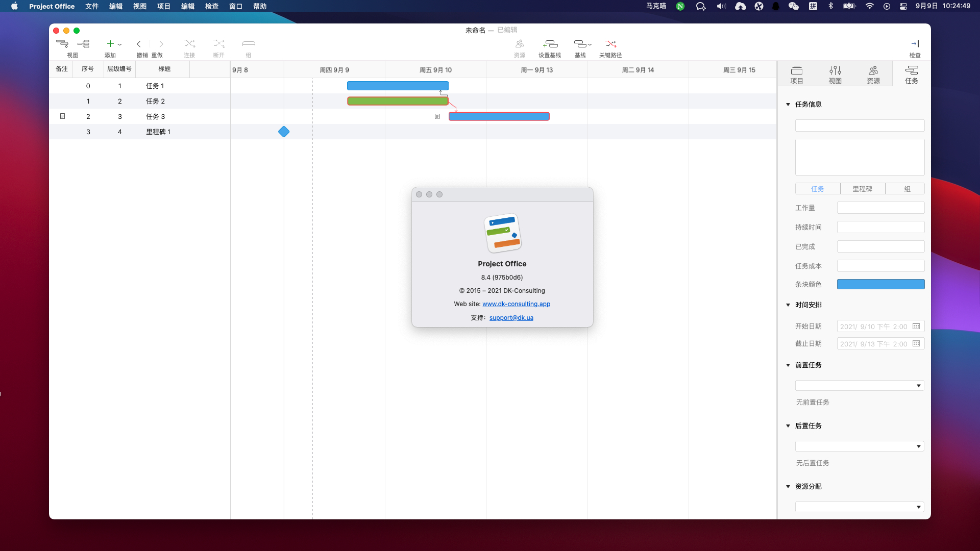Click the 工作量 input field
Viewport: 980px width, 551px height.
pyautogui.click(x=880, y=208)
